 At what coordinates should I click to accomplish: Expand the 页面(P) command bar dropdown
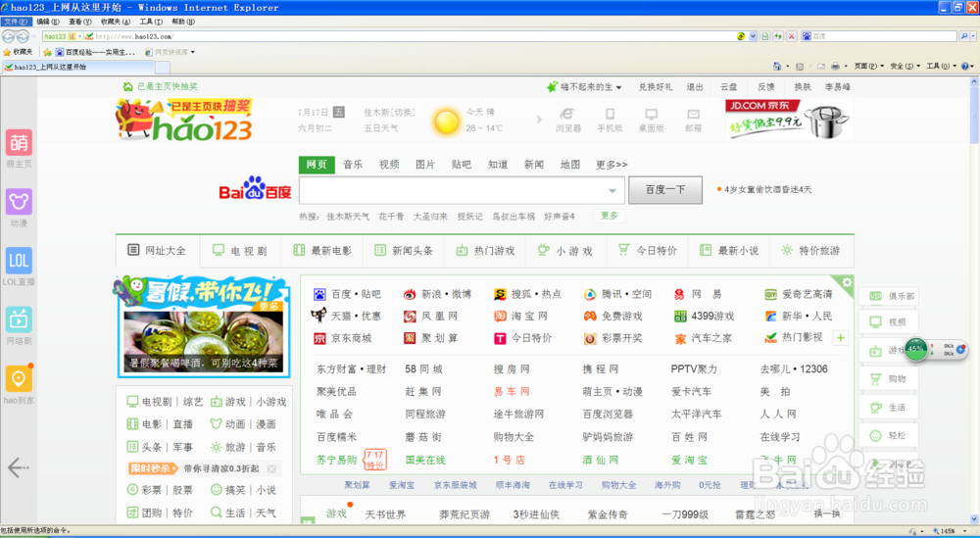869,66
